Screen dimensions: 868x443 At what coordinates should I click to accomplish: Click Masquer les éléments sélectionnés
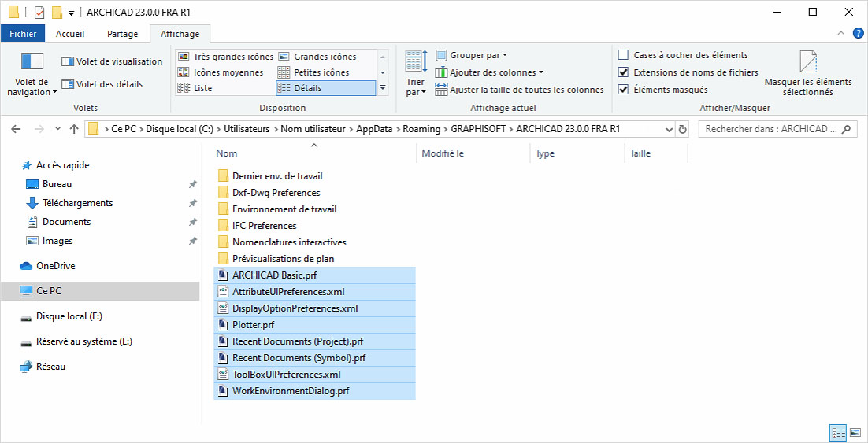coord(808,73)
